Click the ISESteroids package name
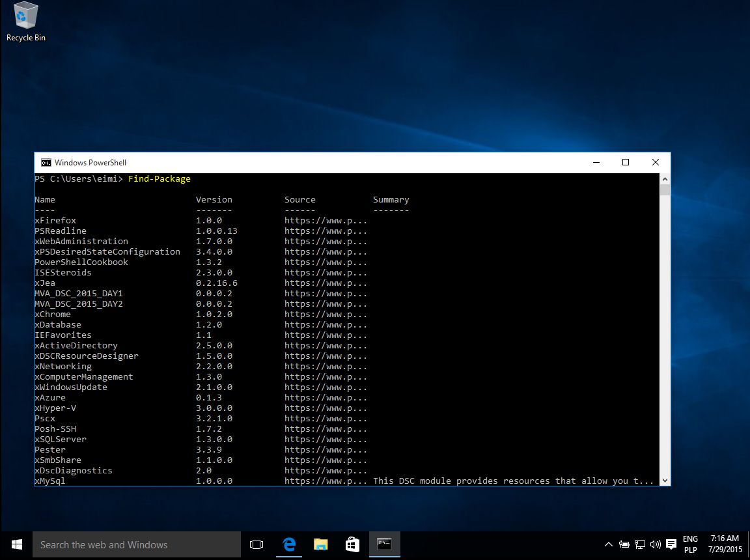The image size is (750, 560). click(x=62, y=273)
